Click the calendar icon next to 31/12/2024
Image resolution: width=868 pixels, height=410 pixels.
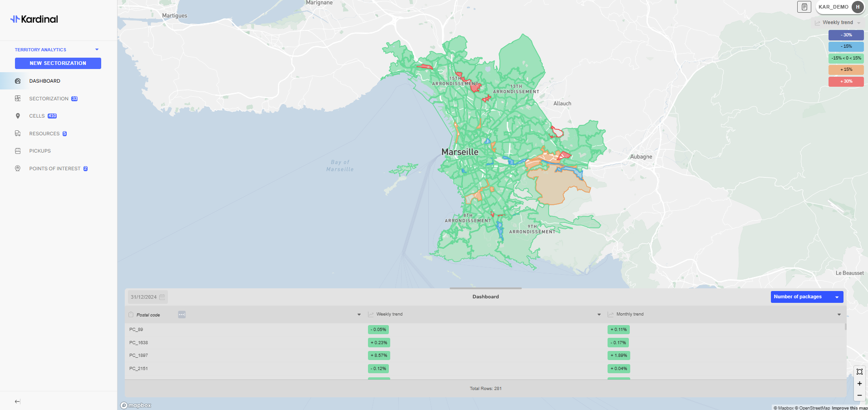161,296
